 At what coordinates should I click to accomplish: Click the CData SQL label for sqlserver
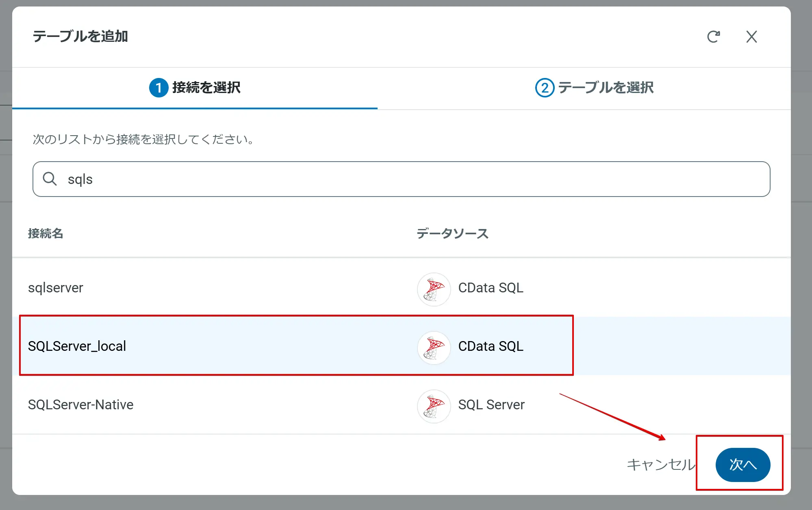(x=491, y=288)
